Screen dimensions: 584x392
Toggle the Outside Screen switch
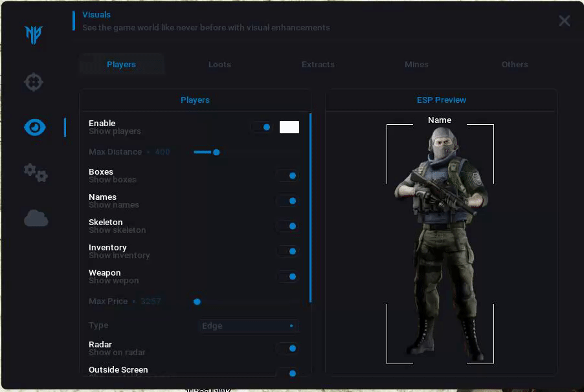point(287,373)
